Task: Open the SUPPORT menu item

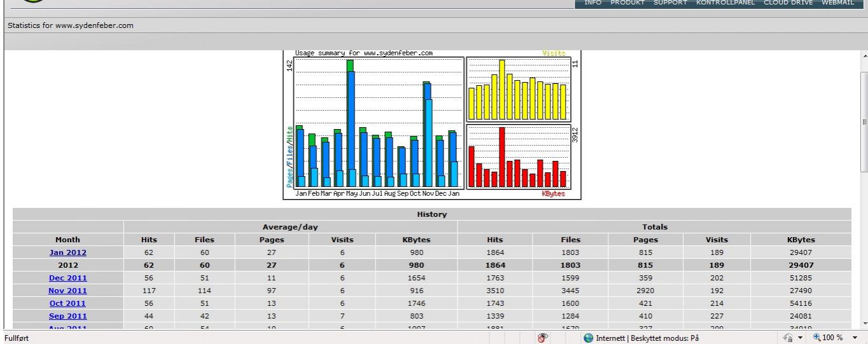Action: click(x=671, y=3)
